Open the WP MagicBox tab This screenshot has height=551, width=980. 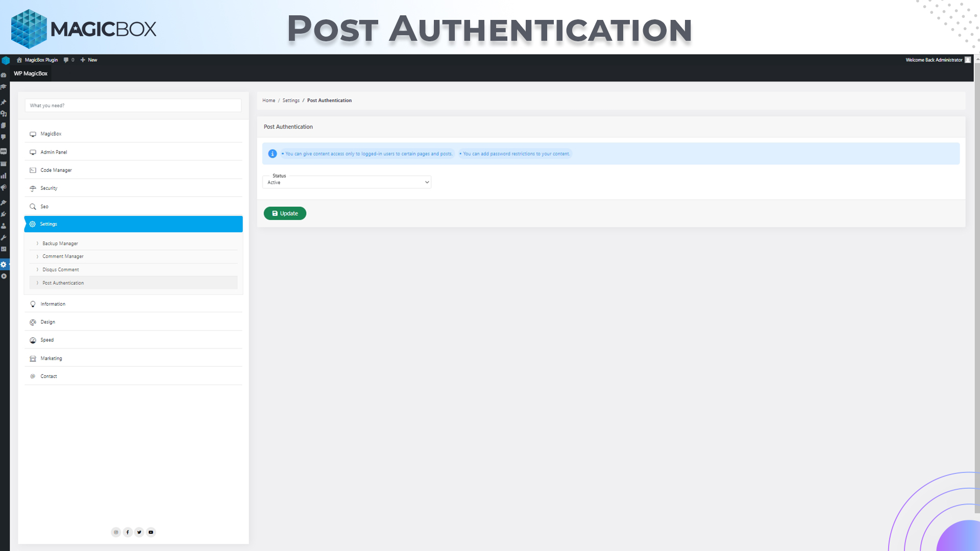pos(31,73)
